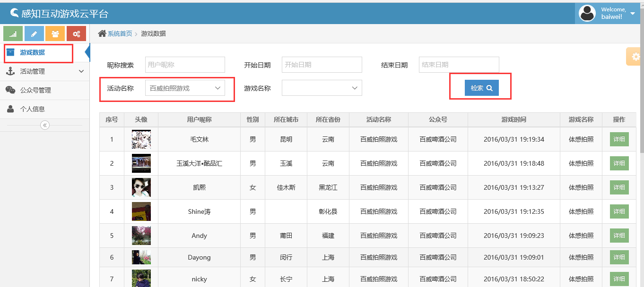
Task: Click avatar thumbnail of 玉溪大洋•酩品汇
Action: pos(141,163)
